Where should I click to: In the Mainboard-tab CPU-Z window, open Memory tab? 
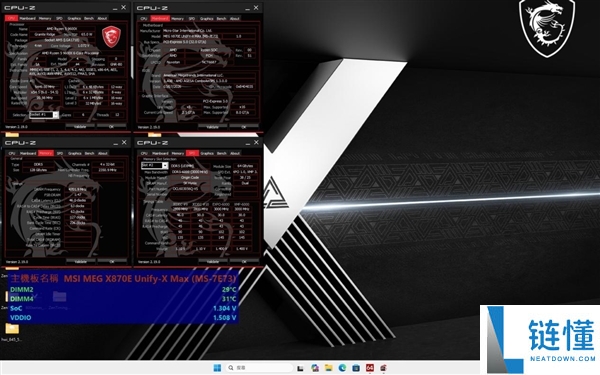tap(177, 18)
